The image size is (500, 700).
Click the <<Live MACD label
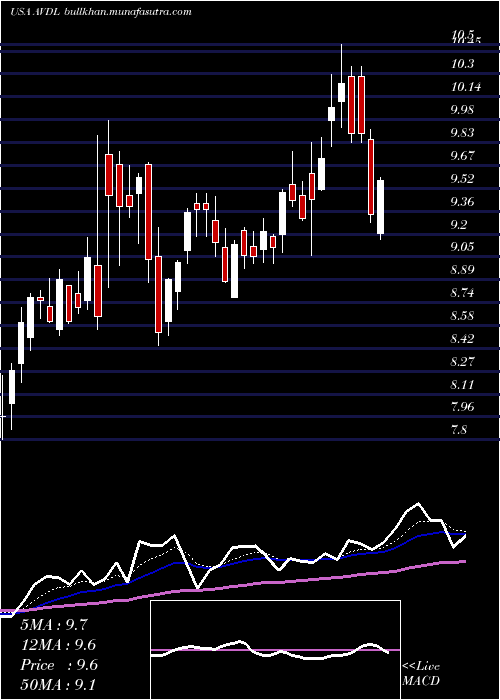(x=421, y=674)
